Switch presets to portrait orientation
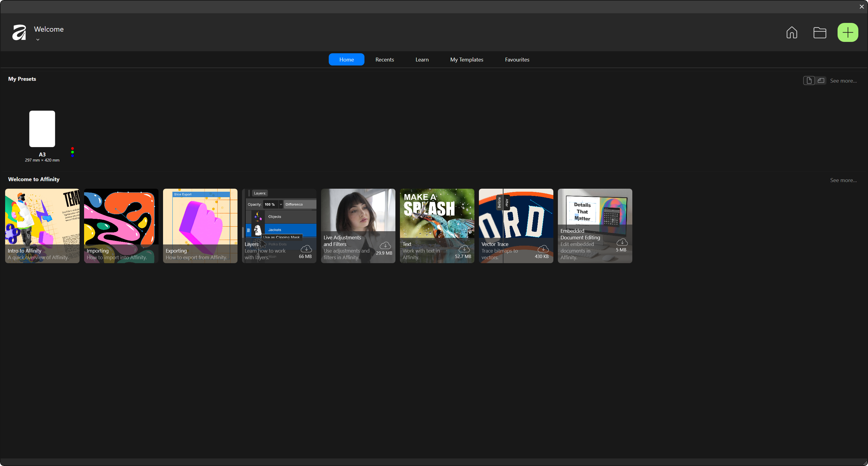 (x=809, y=80)
